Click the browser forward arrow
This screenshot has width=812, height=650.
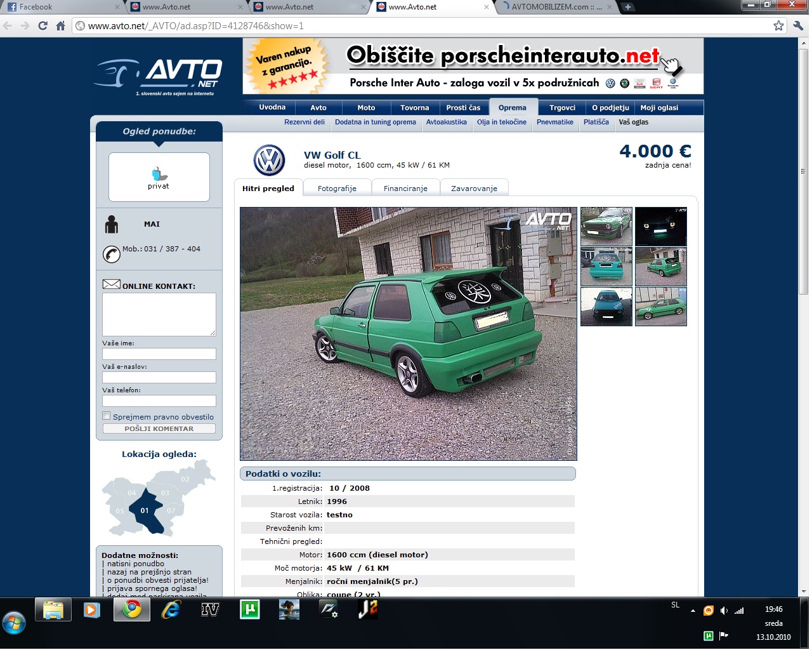25,26
